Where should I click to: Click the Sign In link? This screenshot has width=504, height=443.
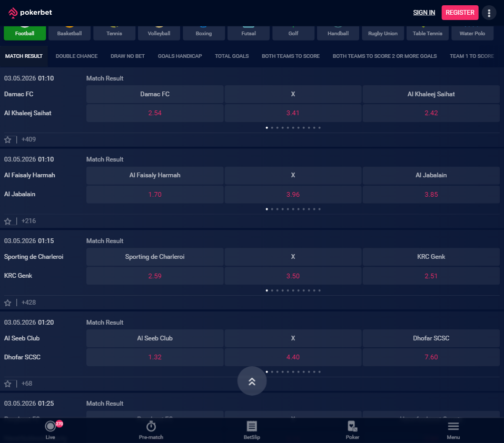pos(424,13)
